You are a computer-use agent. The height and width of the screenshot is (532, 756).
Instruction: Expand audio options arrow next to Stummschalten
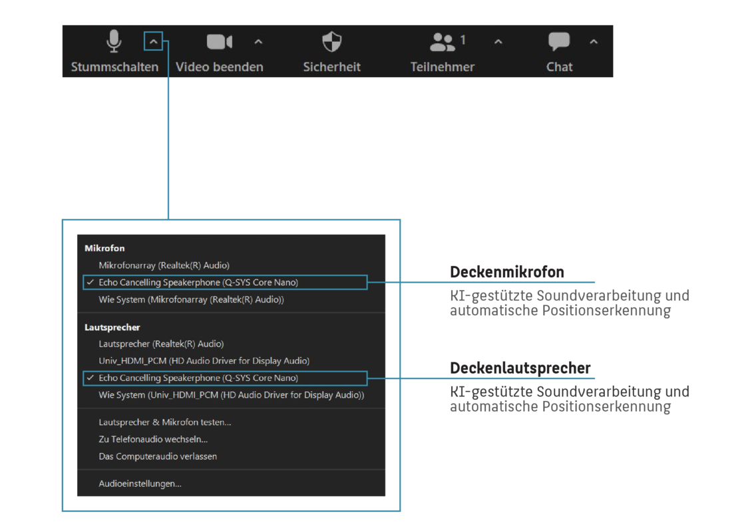[x=153, y=42]
